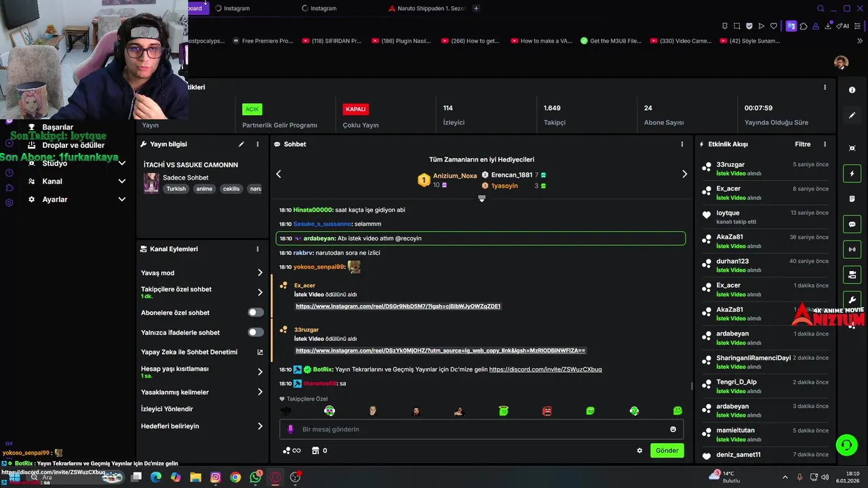Select the chat bubble icon in right sidebar
Image resolution: width=868 pixels, height=488 pixels.
pos(852,224)
